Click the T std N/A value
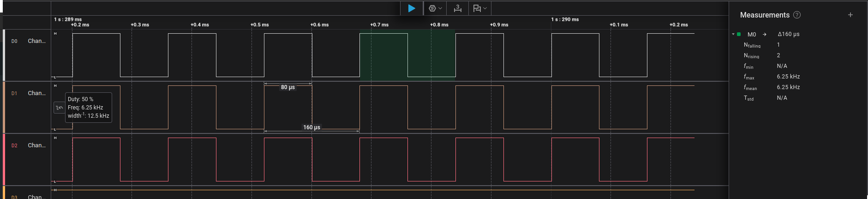This screenshot has height=199, width=868. [x=782, y=98]
